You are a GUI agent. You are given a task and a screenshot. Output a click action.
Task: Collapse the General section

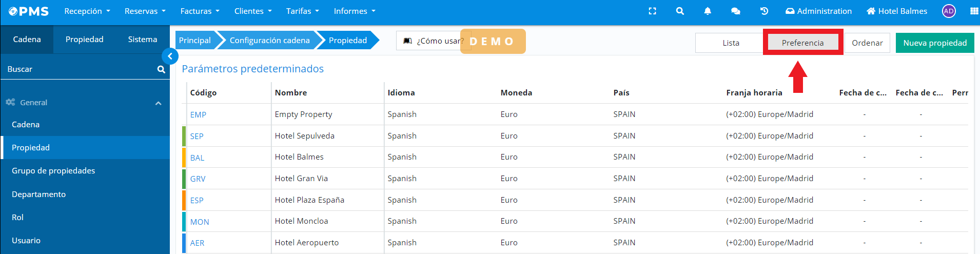pos(158,103)
